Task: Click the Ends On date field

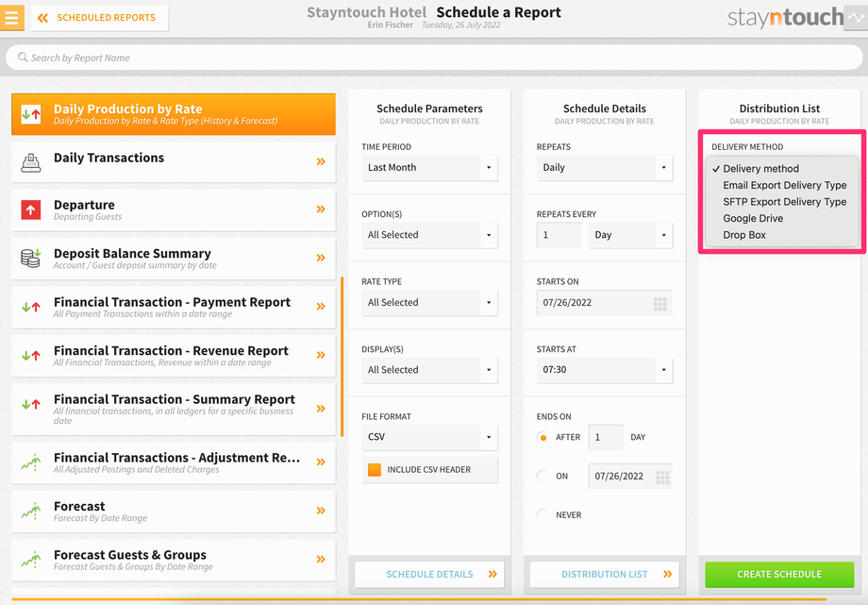Action: pyautogui.click(x=630, y=476)
